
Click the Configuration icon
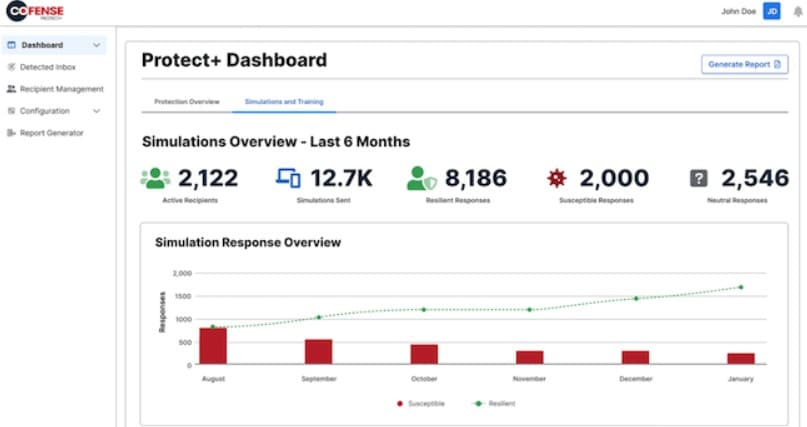tap(11, 111)
